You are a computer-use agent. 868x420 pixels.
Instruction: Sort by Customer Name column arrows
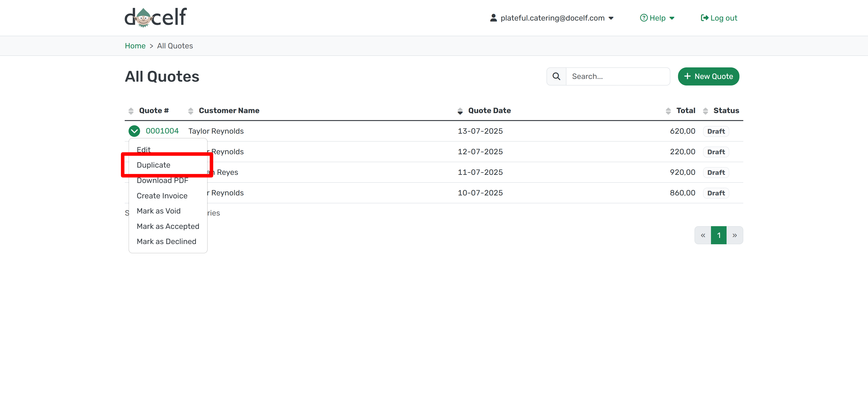pos(191,111)
